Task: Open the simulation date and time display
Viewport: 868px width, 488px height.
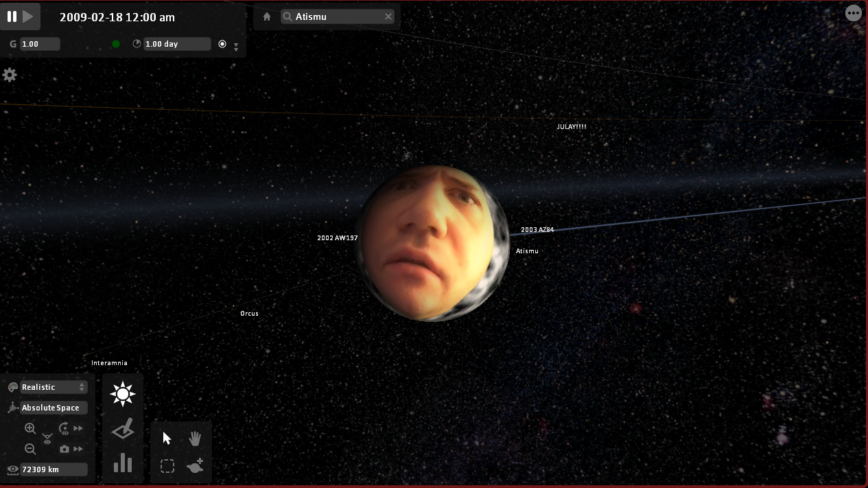Action: 117,17
